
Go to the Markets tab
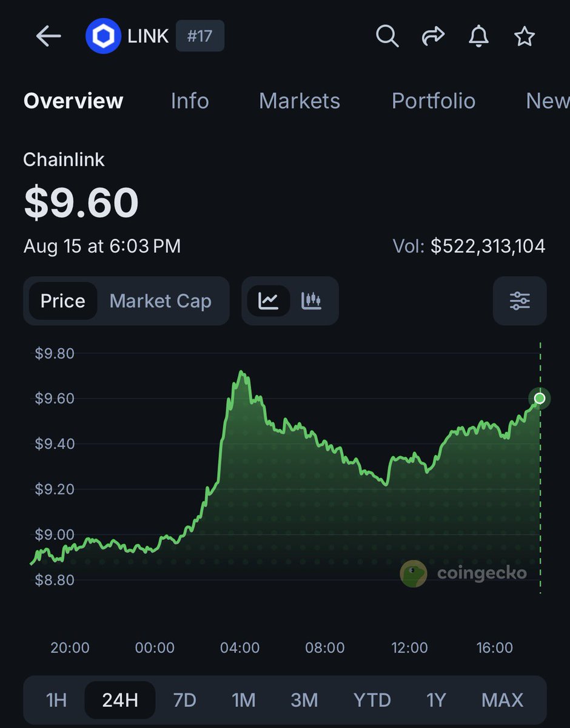click(300, 101)
